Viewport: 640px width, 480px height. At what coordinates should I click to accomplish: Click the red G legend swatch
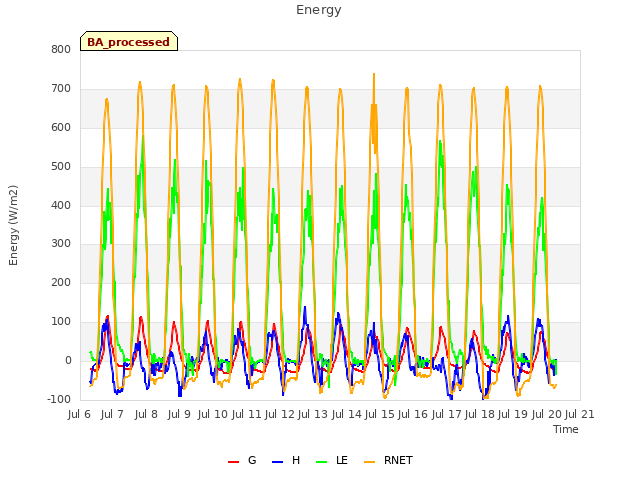click(233, 462)
